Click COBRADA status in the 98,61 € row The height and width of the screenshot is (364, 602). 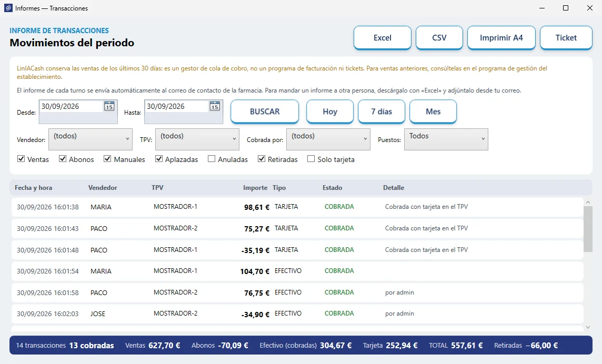pos(339,207)
